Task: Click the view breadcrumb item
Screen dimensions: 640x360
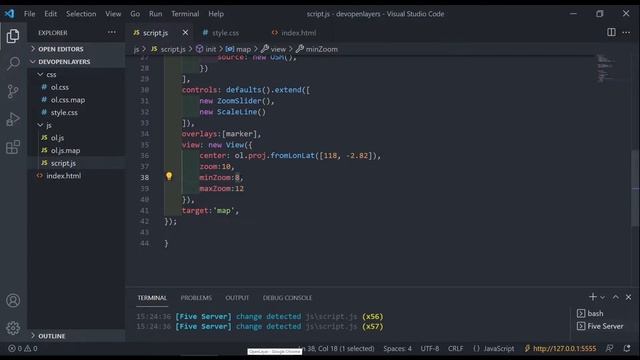Action: pos(273,49)
